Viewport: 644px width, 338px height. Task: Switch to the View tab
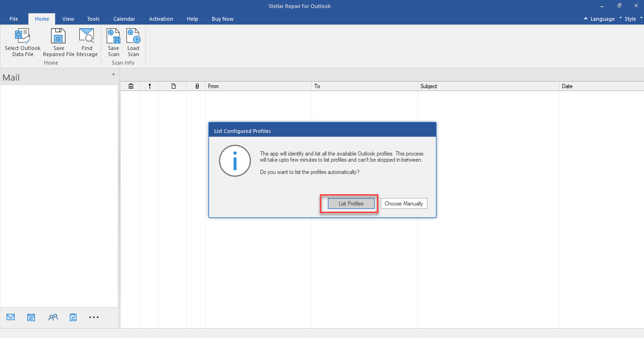[68, 19]
